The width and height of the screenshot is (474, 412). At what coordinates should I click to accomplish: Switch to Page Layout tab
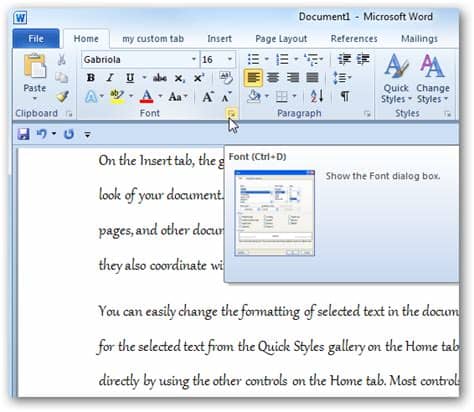point(281,39)
